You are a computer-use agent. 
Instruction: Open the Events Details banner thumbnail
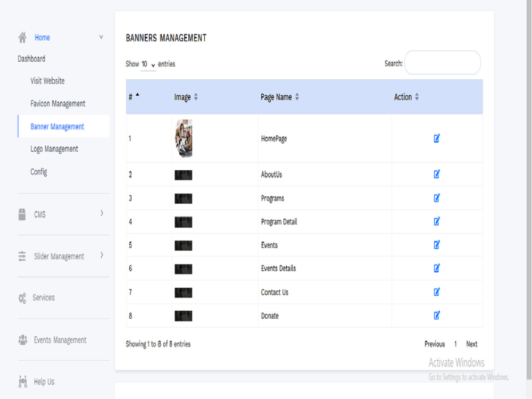183,269
